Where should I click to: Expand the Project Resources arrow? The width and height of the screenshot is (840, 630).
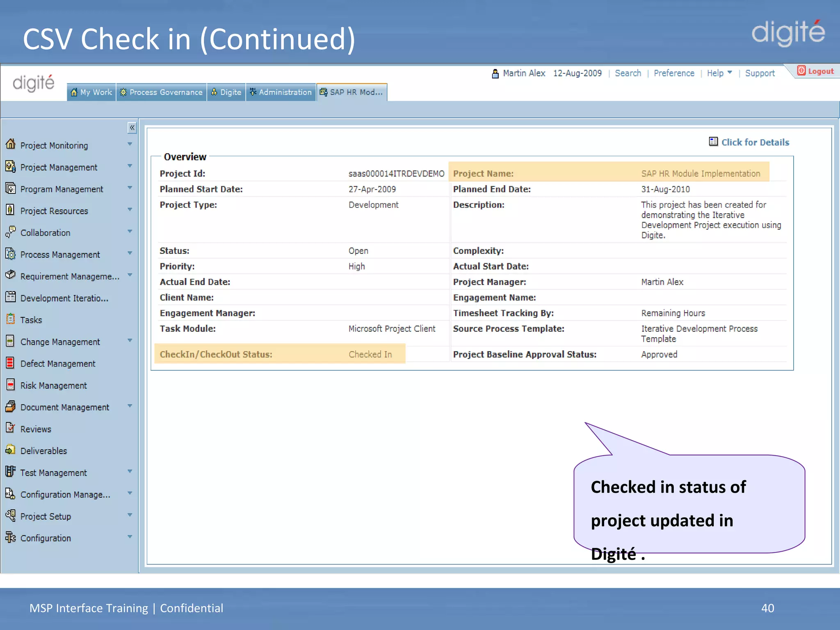(x=130, y=209)
